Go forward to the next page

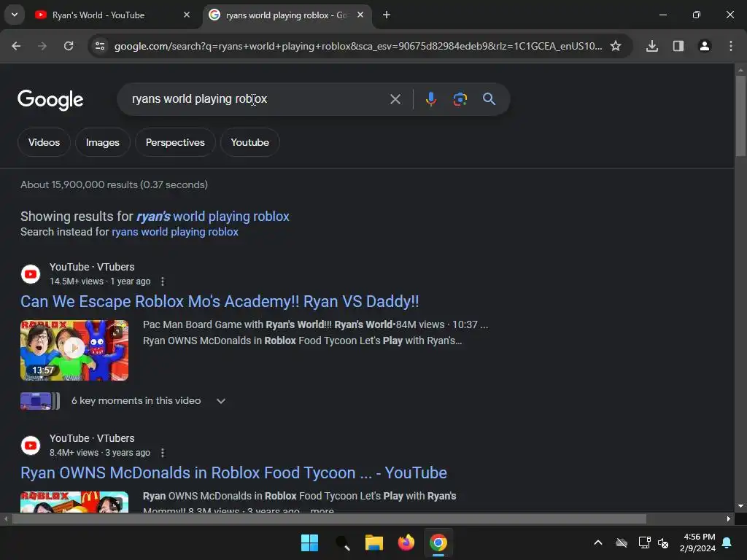(x=42, y=46)
